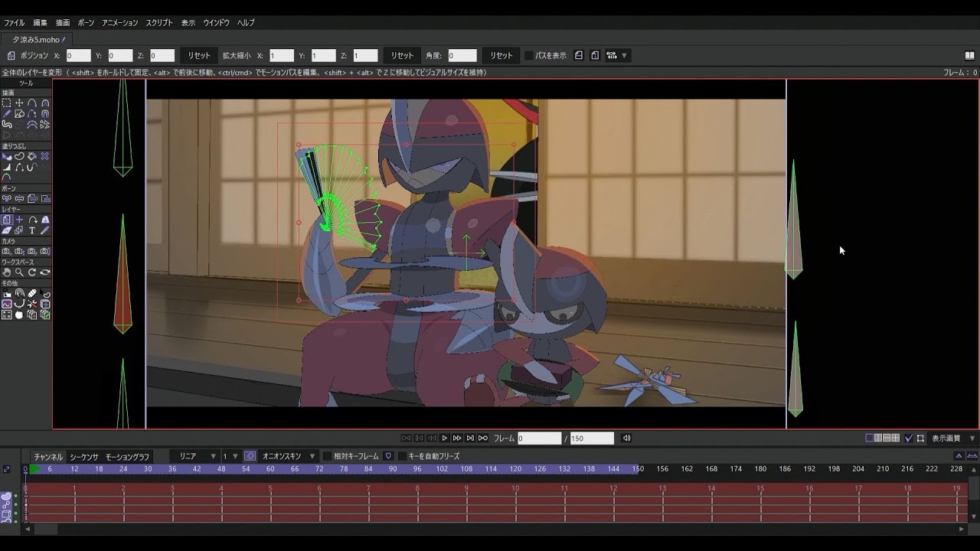Toggle the checkmark display option near 表示画質

click(908, 439)
